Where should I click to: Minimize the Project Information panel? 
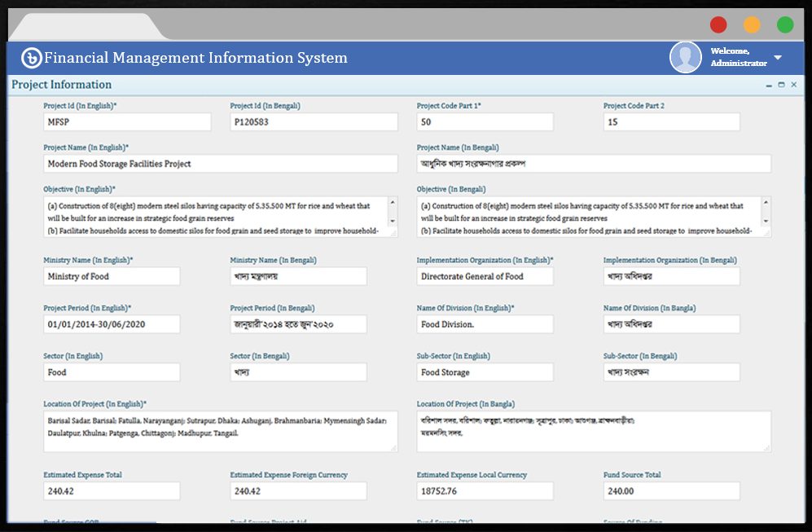pyautogui.click(x=769, y=86)
